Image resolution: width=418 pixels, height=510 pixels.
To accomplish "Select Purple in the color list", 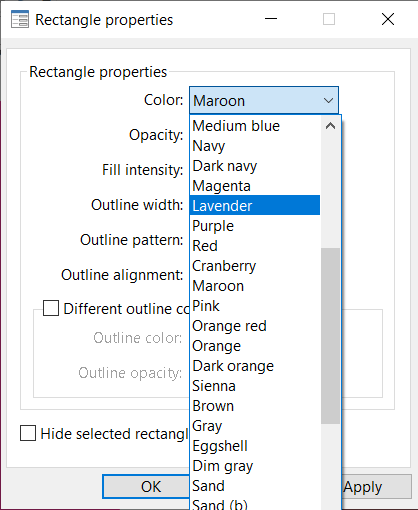I will click(255, 226).
